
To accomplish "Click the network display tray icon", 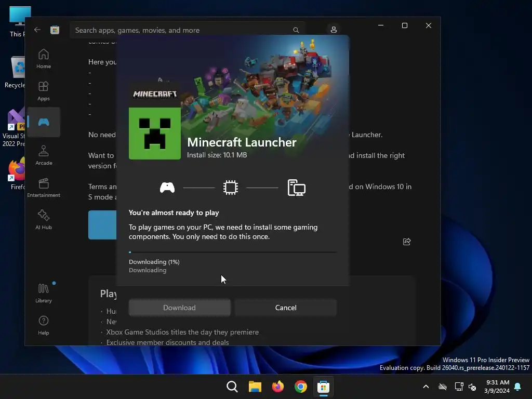I will [459, 387].
